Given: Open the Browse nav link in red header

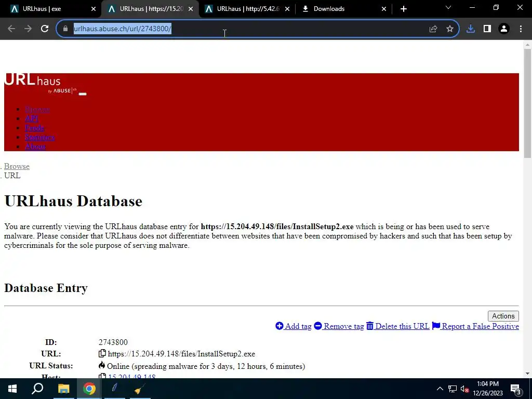Looking at the screenshot, I should 37,109.
